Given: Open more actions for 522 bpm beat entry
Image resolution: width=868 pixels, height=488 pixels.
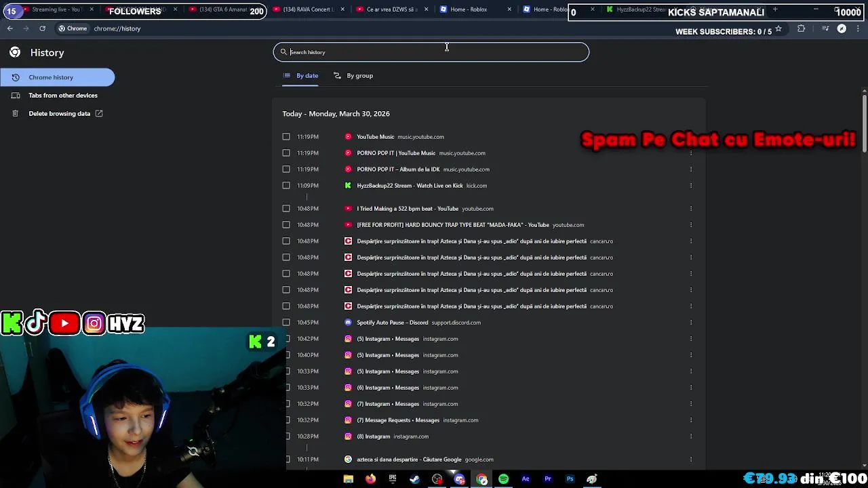Looking at the screenshot, I should coord(690,209).
